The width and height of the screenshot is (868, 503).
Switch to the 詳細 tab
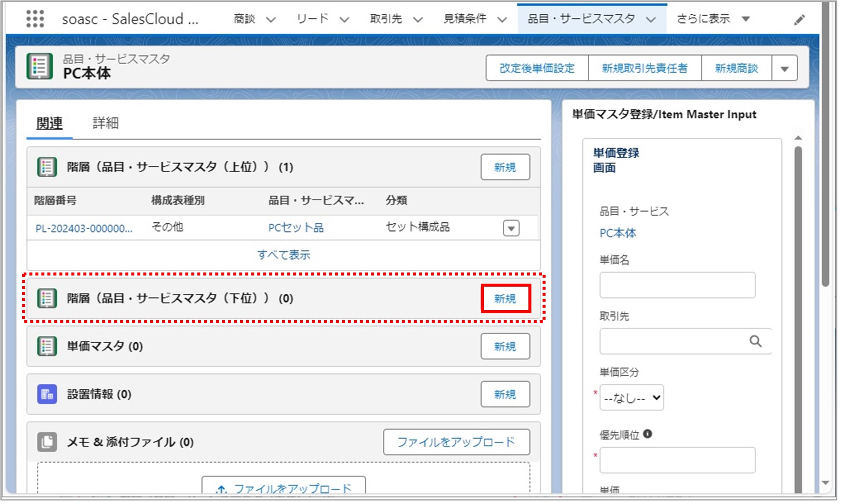[105, 123]
